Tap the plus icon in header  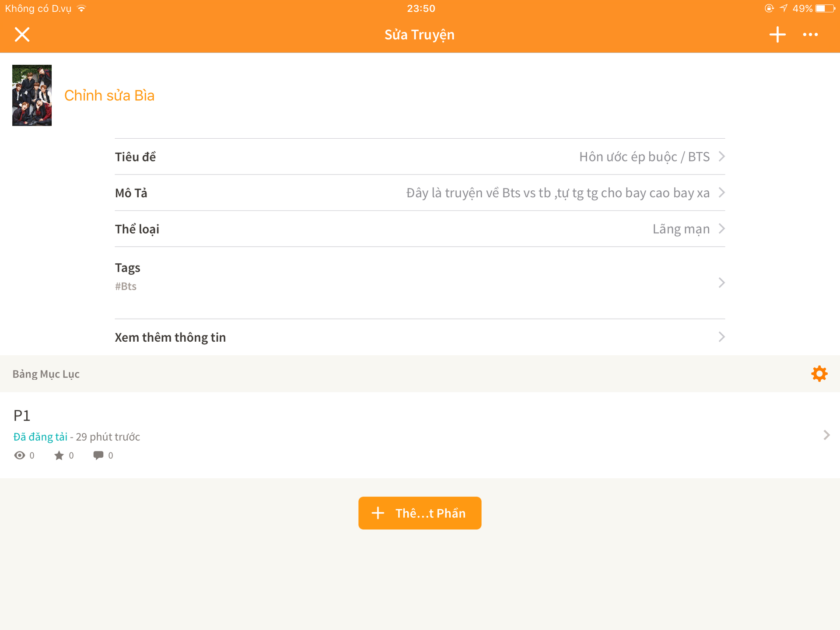point(777,35)
